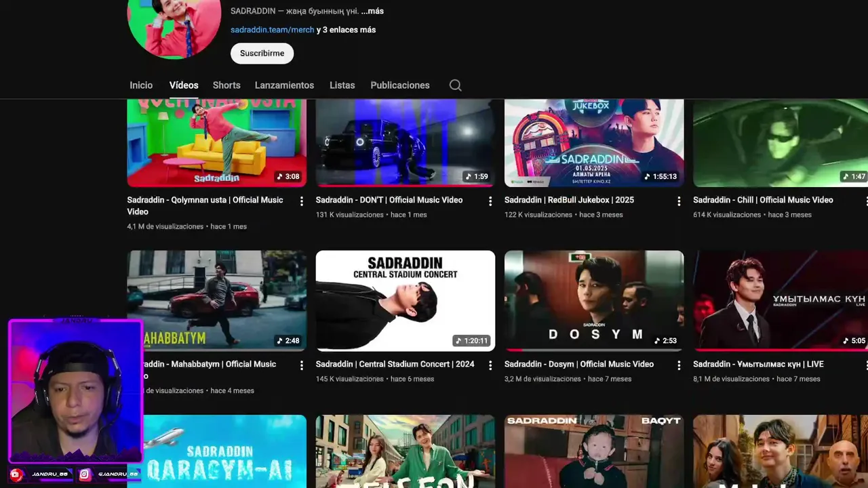Open options menu for Dosym video
The image size is (868, 488).
pos(679,365)
